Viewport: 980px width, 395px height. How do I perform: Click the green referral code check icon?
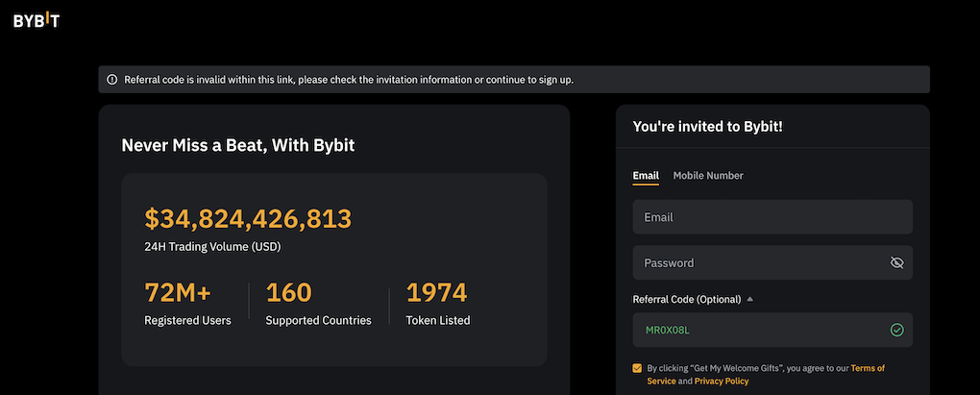[896, 330]
